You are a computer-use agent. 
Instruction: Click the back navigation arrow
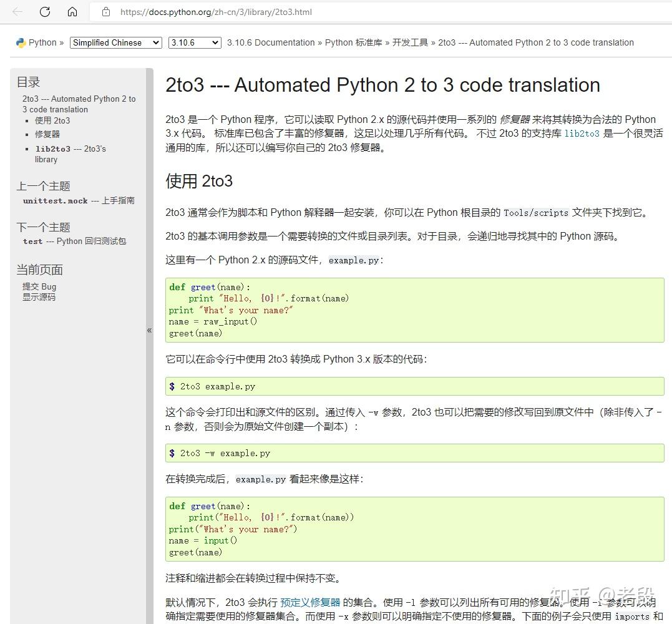(16, 11)
